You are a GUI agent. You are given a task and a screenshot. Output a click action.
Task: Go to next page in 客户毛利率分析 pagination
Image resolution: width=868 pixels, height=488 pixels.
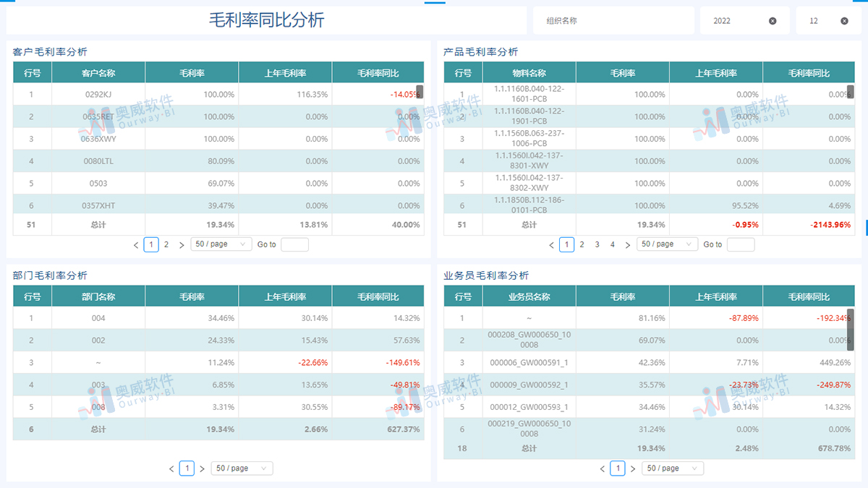[181, 244]
